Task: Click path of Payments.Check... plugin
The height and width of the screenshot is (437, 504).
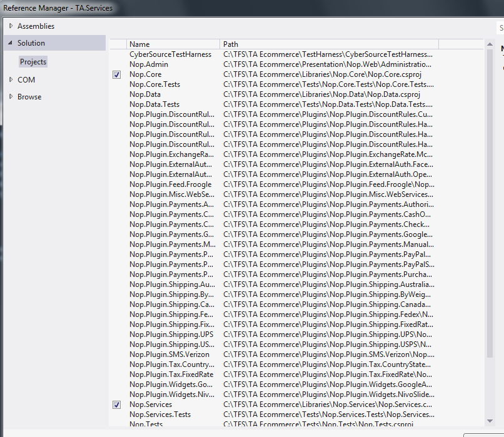Action: coord(326,224)
